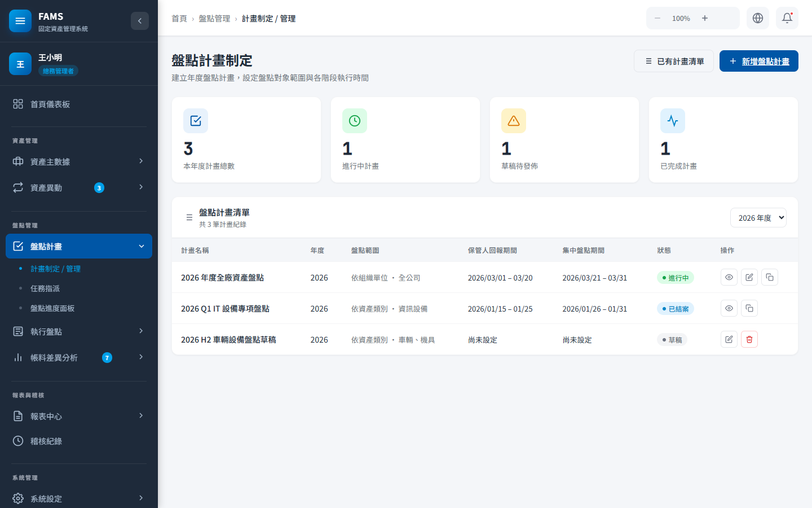Collapse the sidebar with the chevron button
812x508 pixels.
[140, 20]
